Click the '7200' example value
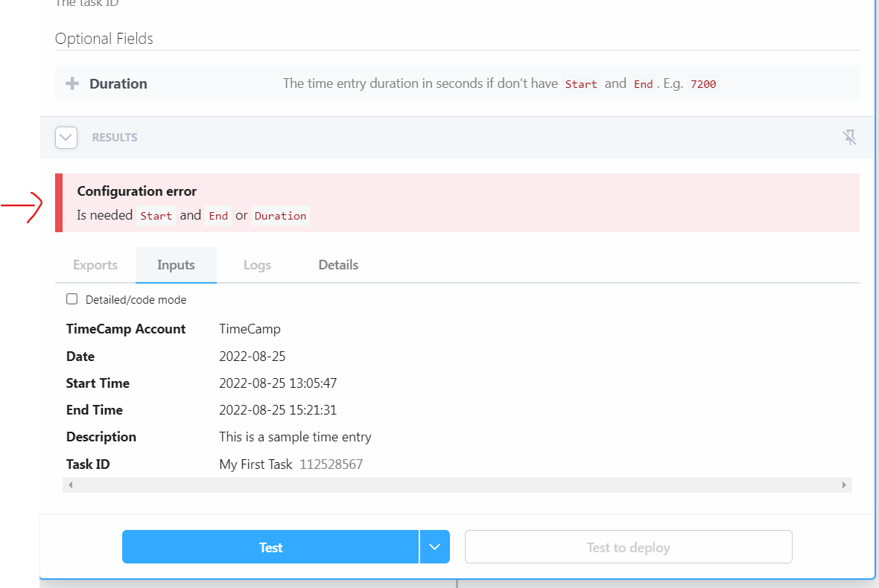Viewport: 879px width, 588px height. pos(703,84)
